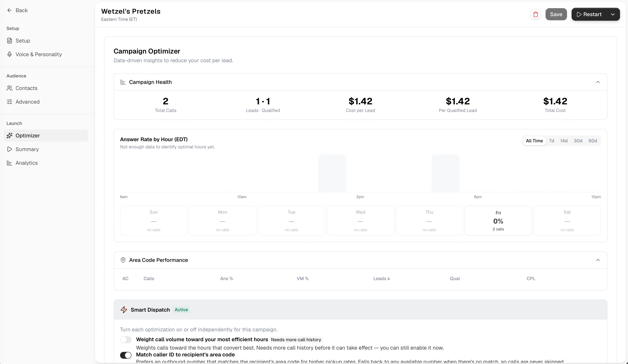The image size is (628, 364).
Task: Switch answer rate range to 7d
Action: (x=551, y=141)
